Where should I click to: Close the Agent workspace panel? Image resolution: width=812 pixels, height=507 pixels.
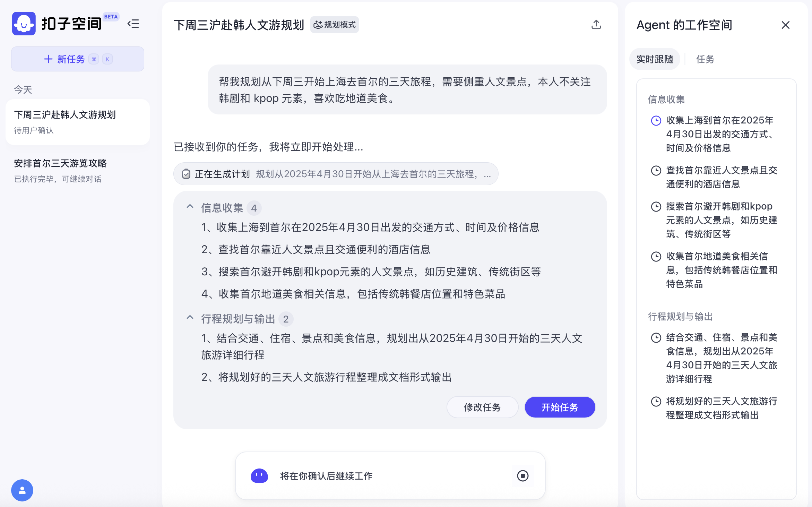[785, 25]
